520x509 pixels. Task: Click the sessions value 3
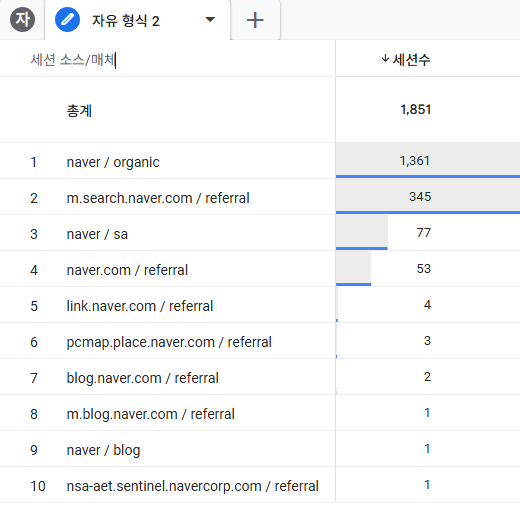point(427,341)
